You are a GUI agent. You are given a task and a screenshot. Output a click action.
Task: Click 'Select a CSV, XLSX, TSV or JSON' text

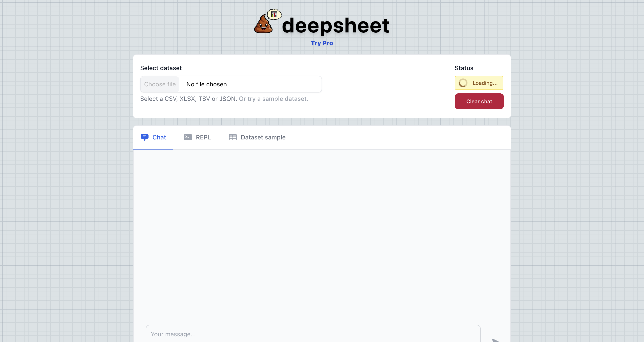[189, 99]
